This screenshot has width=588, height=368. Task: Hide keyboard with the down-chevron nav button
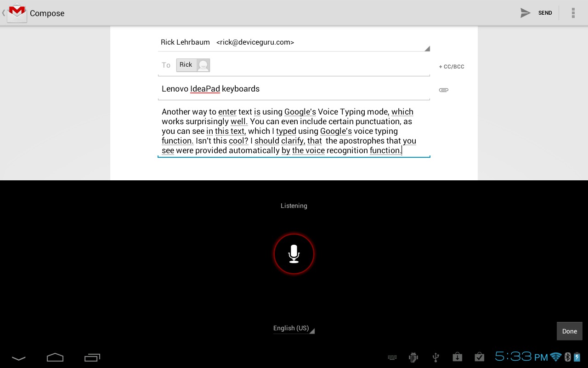coord(19,358)
